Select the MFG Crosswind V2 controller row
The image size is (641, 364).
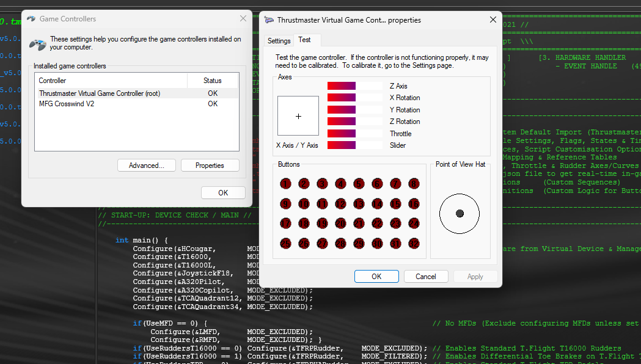(137, 104)
